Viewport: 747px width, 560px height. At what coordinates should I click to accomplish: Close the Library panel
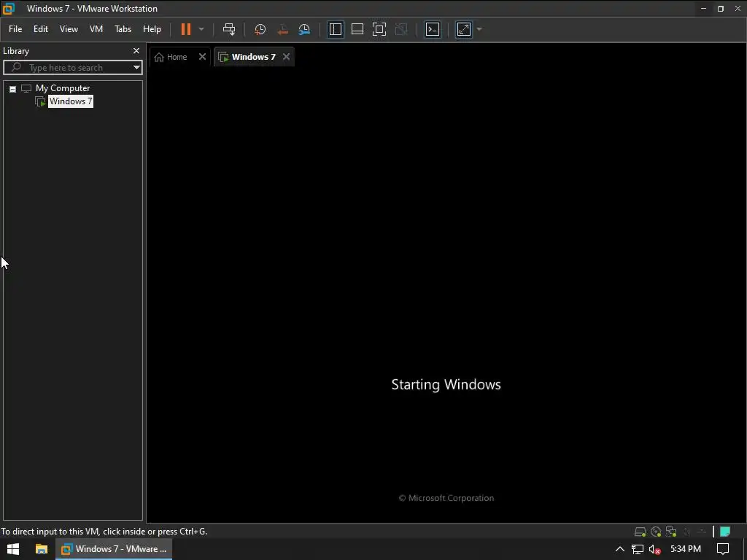tap(136, 50)
